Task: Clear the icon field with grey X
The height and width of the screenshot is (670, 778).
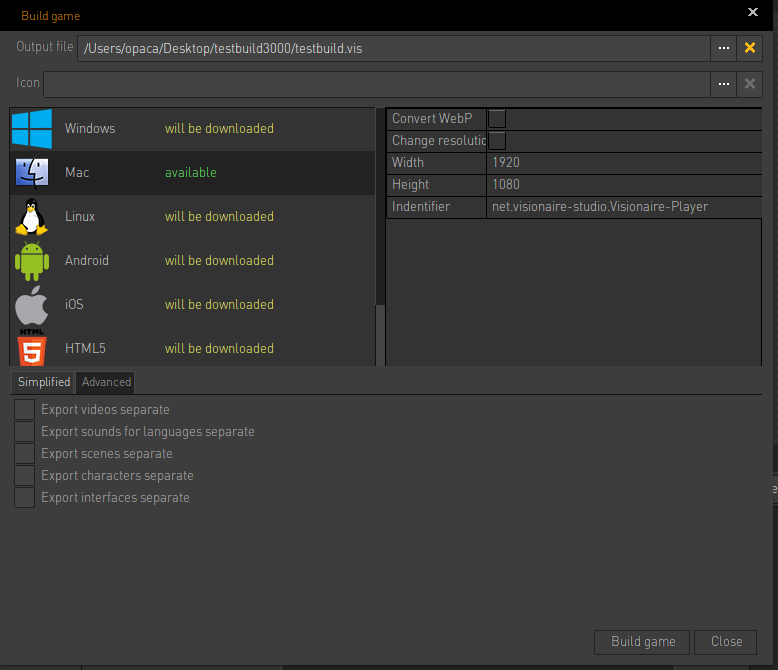Action: [x=750, y=84]
